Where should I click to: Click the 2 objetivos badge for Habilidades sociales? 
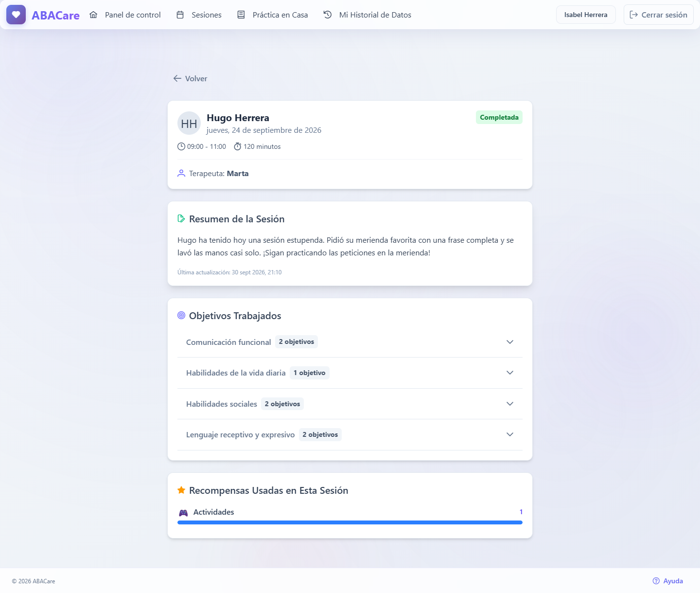[x=282, y=404]
